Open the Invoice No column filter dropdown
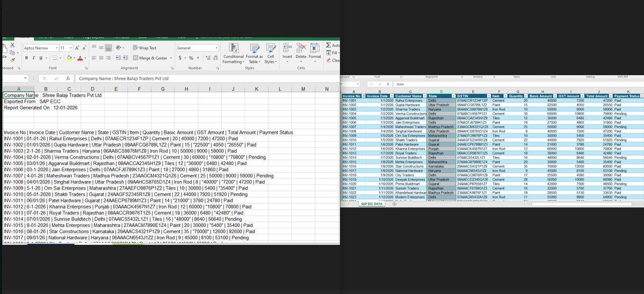This screenshot has height=294, width=644. pyautogui.click(x=363, y=96)
